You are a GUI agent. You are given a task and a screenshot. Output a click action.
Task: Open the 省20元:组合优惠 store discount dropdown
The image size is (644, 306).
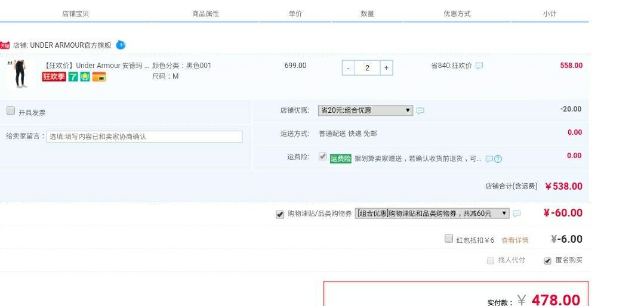coord(365,110)
